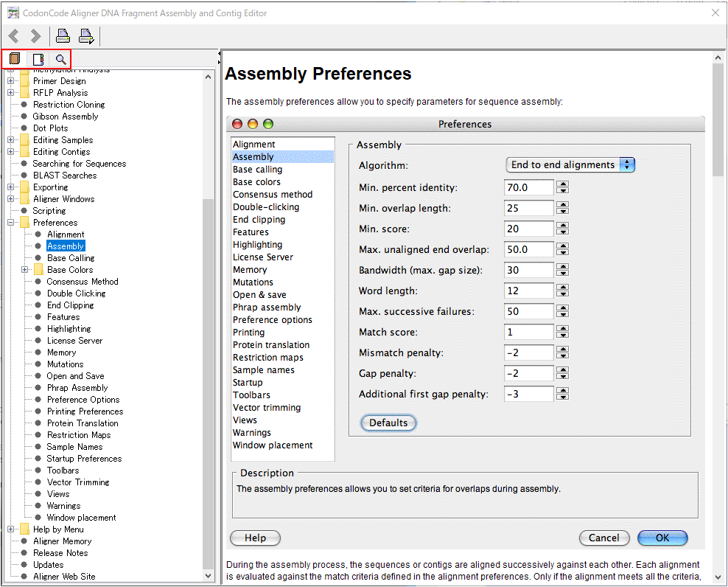
Task: Expand the Editing Contigs folder
Action: coord(10,151)
